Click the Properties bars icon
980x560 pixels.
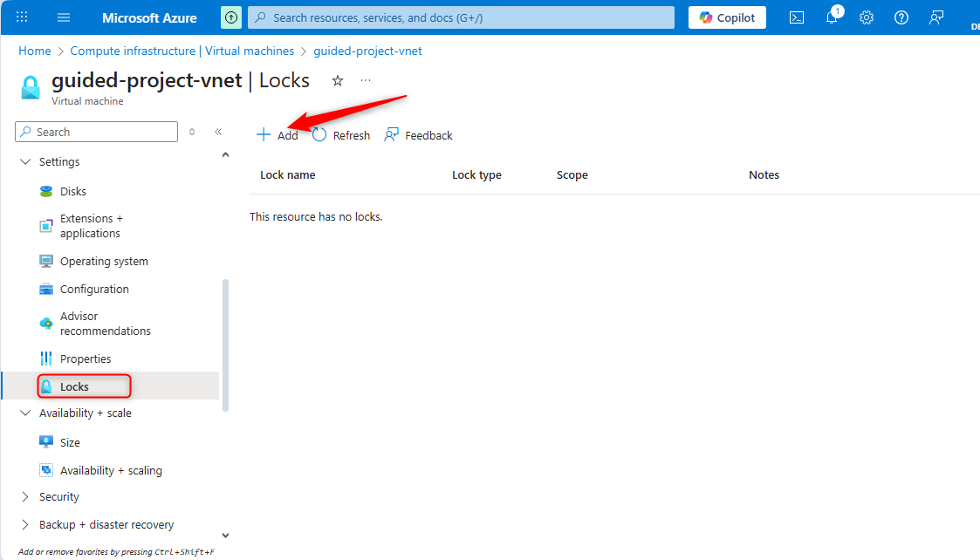[46, 359]
